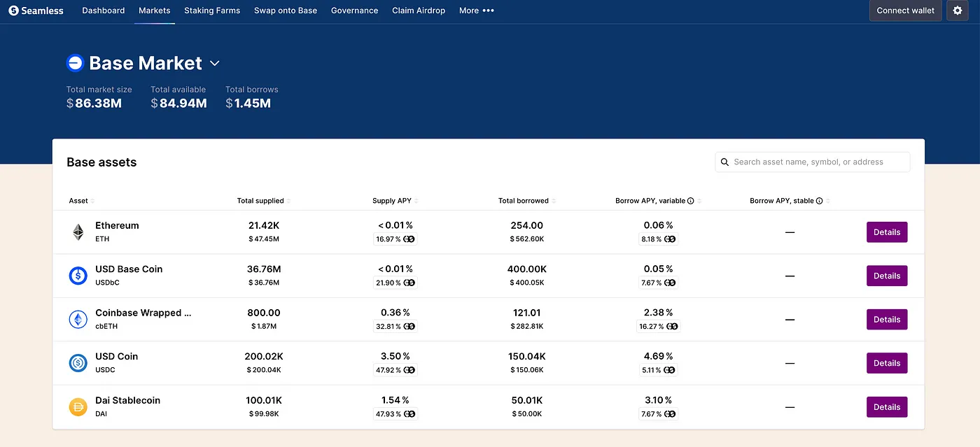Open Details for Ethereum
This screenshot has height=447, width=980.
coord(887,232)
